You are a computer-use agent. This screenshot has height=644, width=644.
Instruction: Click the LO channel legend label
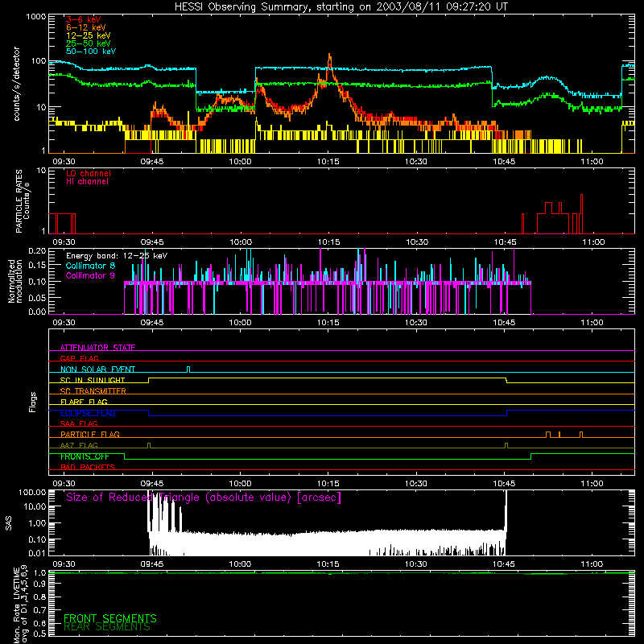coord(89,173)
